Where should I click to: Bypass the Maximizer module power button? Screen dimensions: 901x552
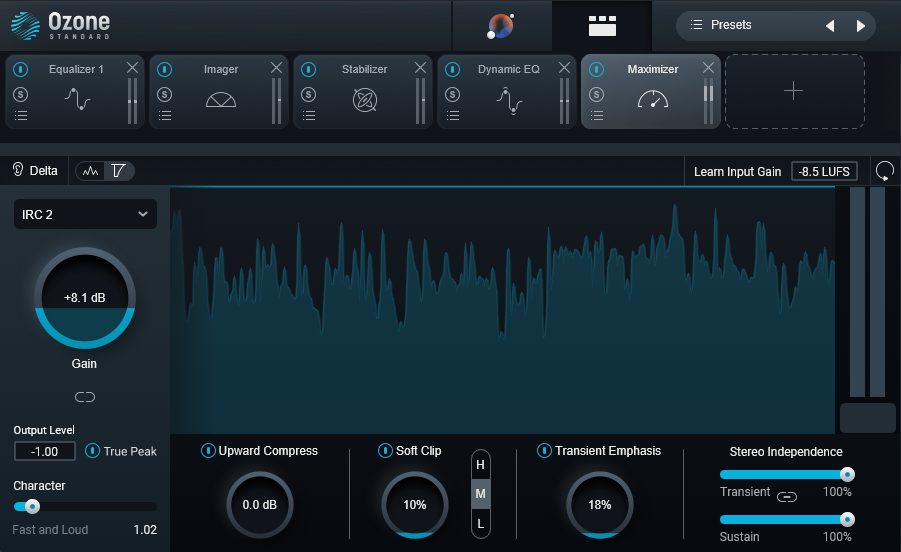coord(597,70)
